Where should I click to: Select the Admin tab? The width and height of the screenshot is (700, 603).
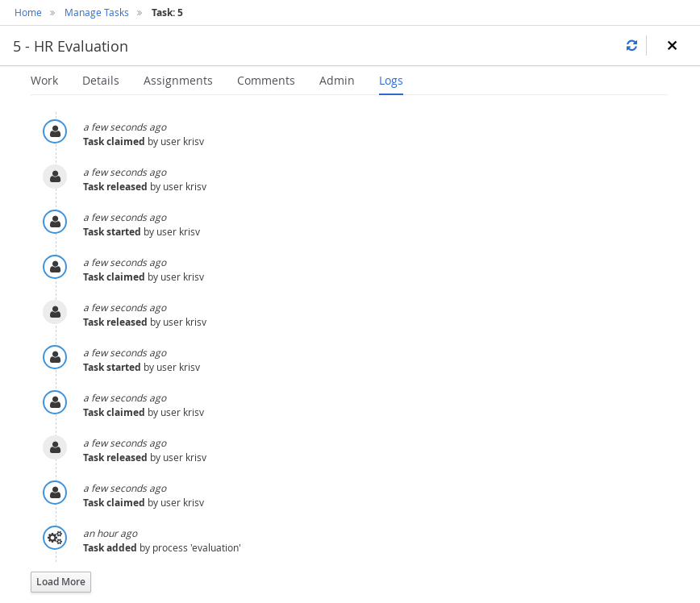337,81
